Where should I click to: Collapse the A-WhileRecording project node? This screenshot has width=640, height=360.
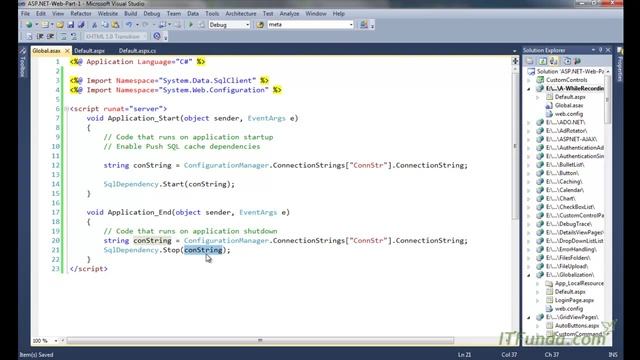529,89
